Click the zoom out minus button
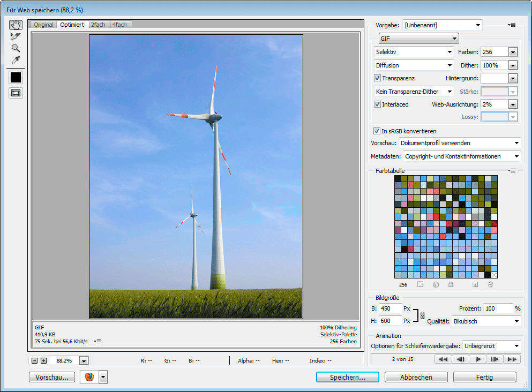Screen dimensions: 532x392 (x=35, y=360)
